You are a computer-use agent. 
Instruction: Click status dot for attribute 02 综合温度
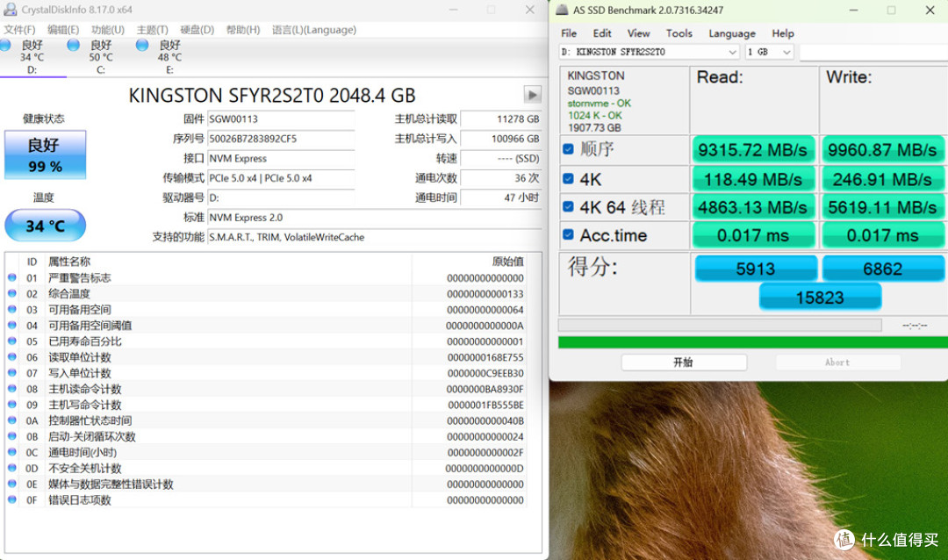tap(12, 293)
